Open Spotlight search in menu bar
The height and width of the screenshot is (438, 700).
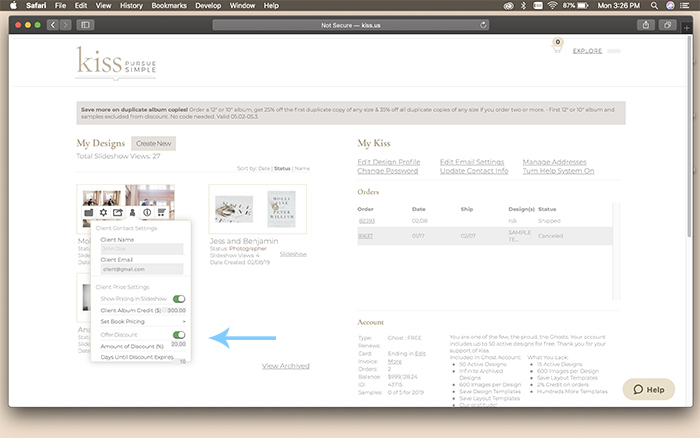point(654,5)
